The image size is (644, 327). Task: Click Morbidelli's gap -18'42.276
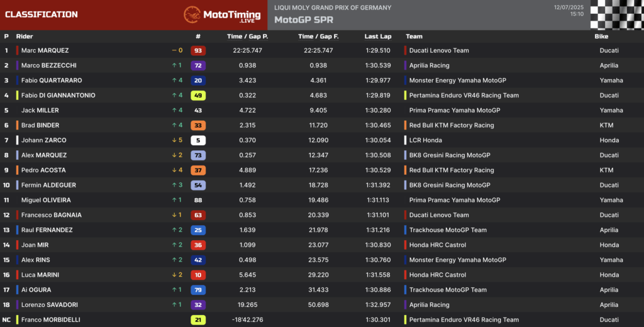point(247,319)
